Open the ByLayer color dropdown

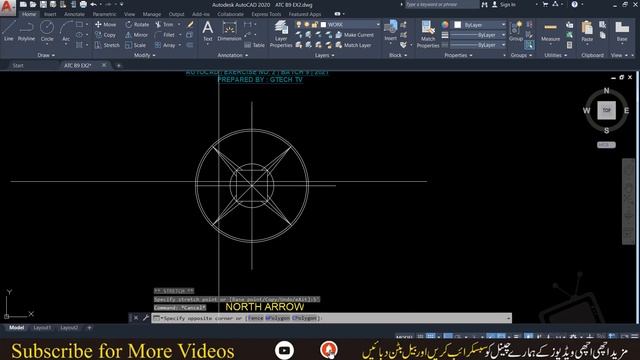[x=480, y=25]
